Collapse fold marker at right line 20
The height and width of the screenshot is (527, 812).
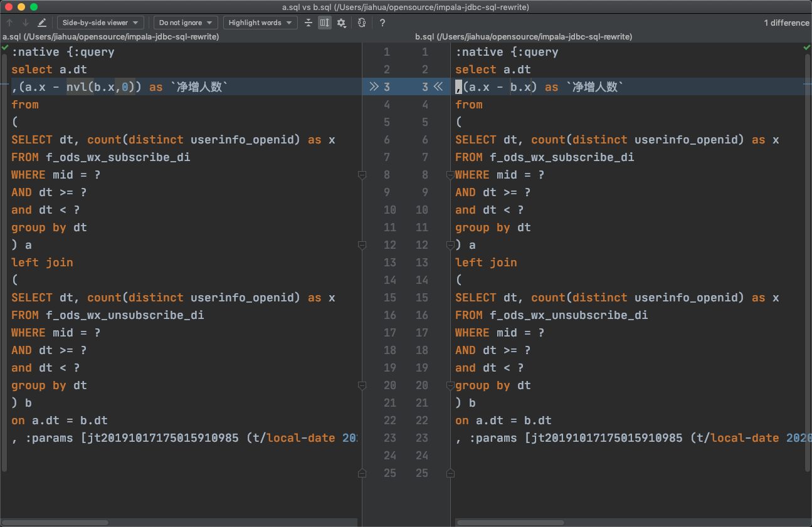click(450, 385)
